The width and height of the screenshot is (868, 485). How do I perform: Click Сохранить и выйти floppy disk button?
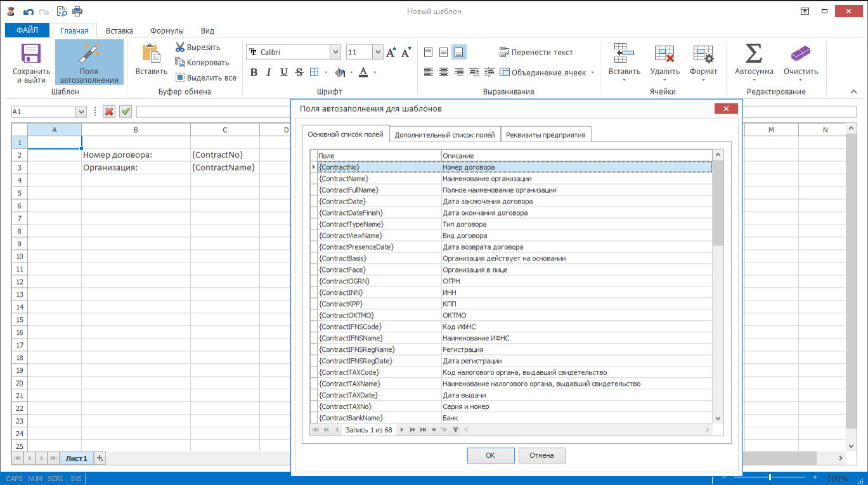tap(32, 63)
